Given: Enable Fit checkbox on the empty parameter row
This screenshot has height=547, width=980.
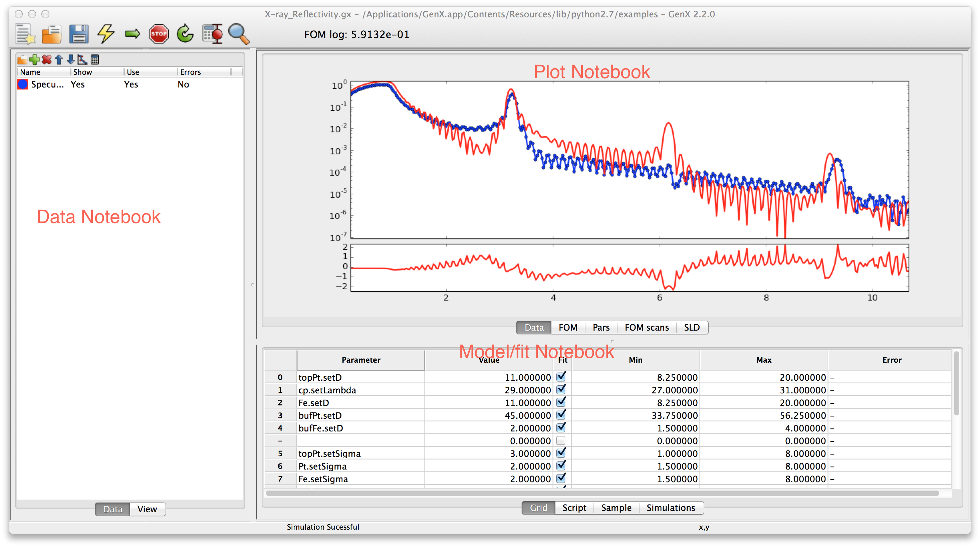Looking at the screenshot, I should [561, 440].
